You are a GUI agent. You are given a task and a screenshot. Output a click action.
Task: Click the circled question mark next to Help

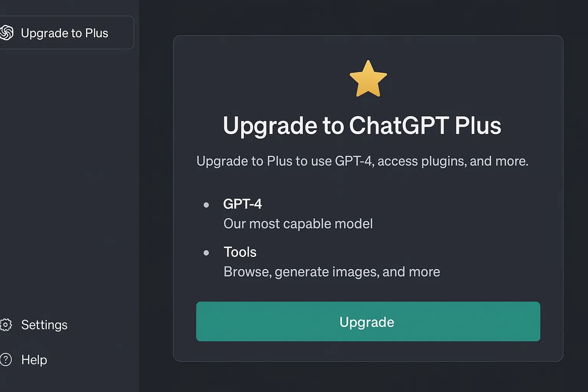(x=5, y=360)
